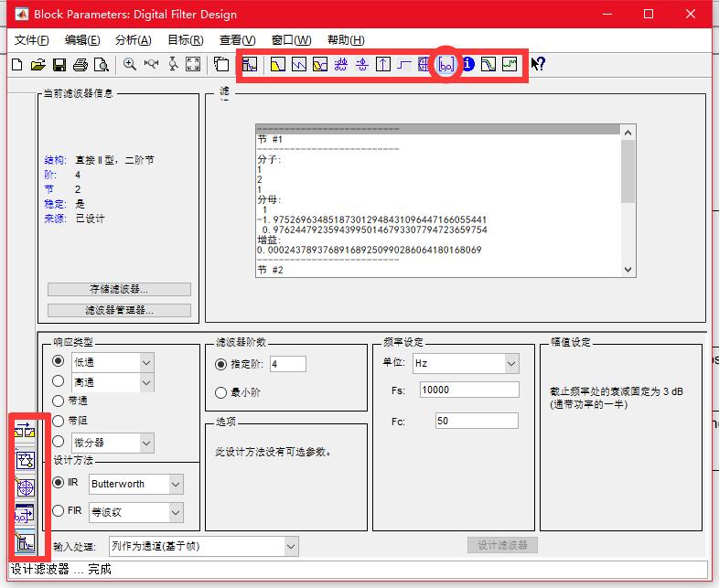Show the Filter Coefficients view
The image size is (719, 588).
(x=446, y=65)
